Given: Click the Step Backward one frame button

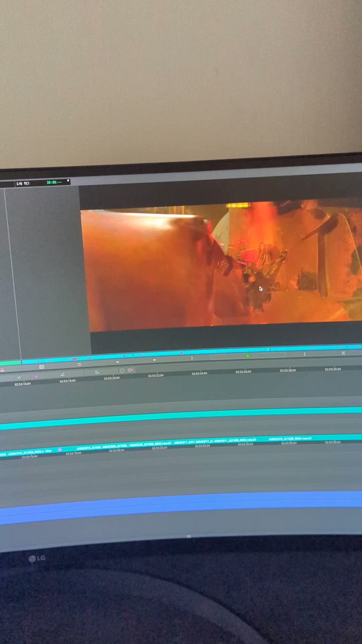Looking at the screenshot, I should [x=117, y=362].
